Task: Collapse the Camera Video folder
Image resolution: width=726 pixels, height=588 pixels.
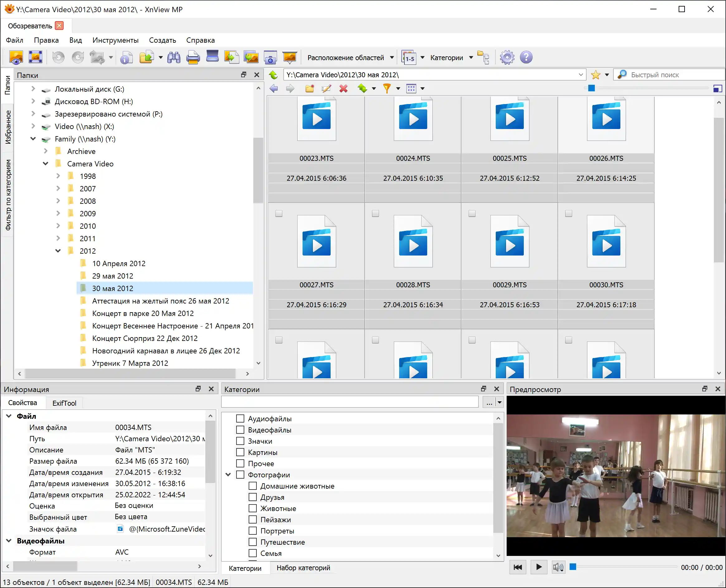Action: (x=45, y=164)
